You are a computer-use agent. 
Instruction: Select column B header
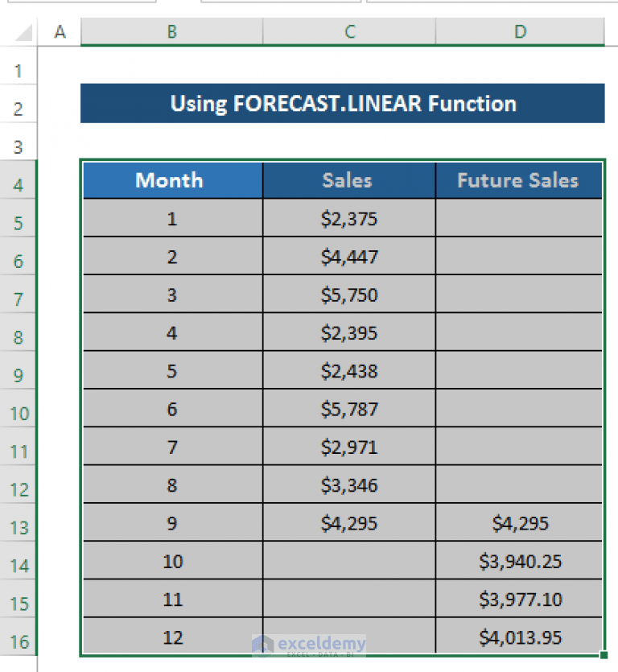(x=171, y=31)
